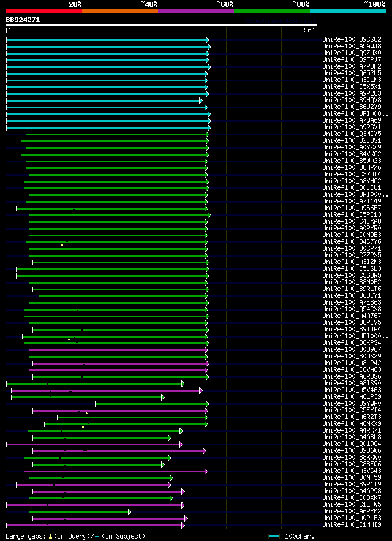Click the UniRef100_A8NKX9 label

[352, 424]
